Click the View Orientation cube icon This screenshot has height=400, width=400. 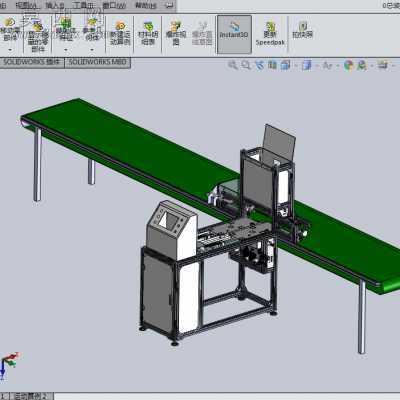(x=285, y=65)
